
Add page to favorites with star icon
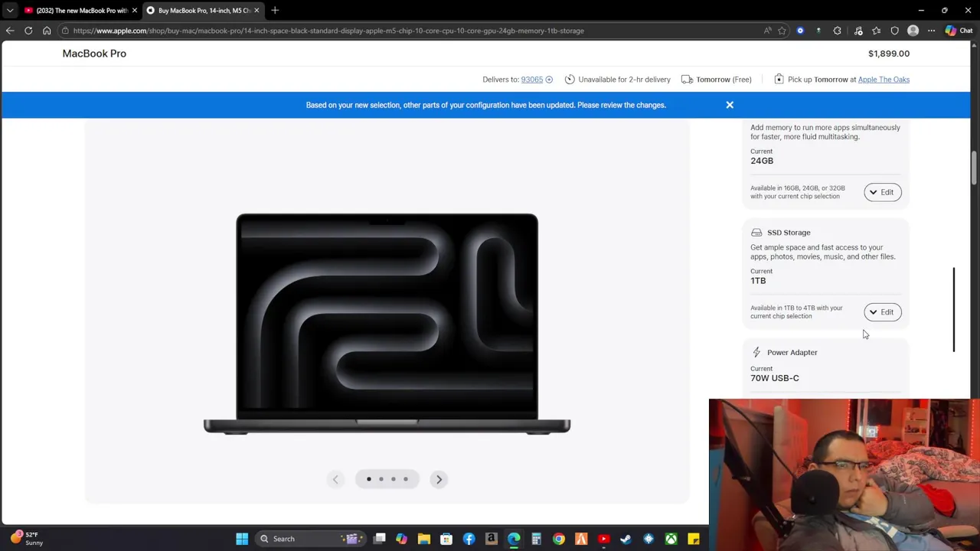(x=782, y=31)
